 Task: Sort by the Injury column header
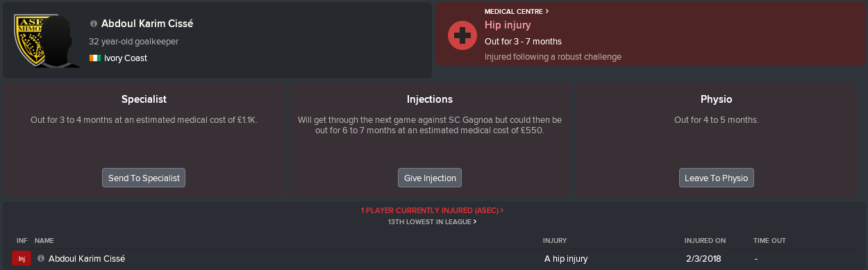pos(555,241)
